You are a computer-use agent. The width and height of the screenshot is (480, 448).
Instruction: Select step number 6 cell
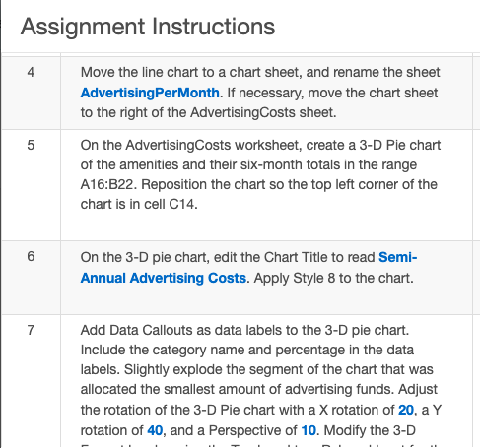coord(31,278)
